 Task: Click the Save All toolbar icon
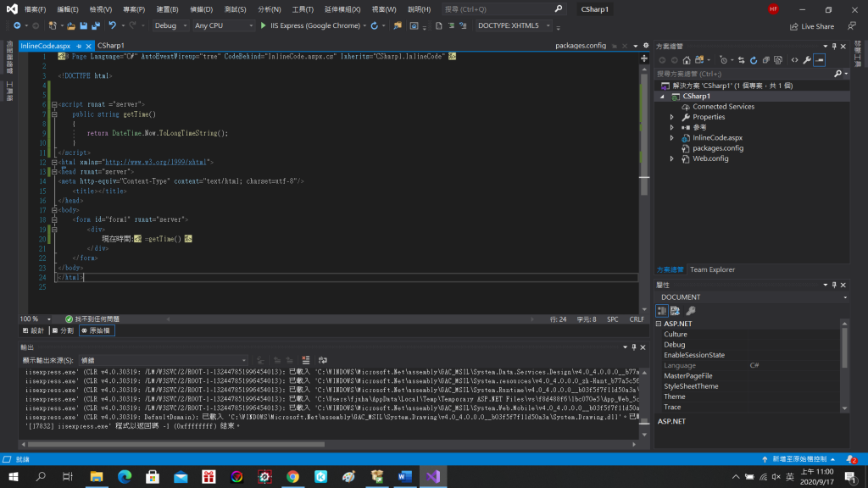pyautogui.click(x=94, y=26)
